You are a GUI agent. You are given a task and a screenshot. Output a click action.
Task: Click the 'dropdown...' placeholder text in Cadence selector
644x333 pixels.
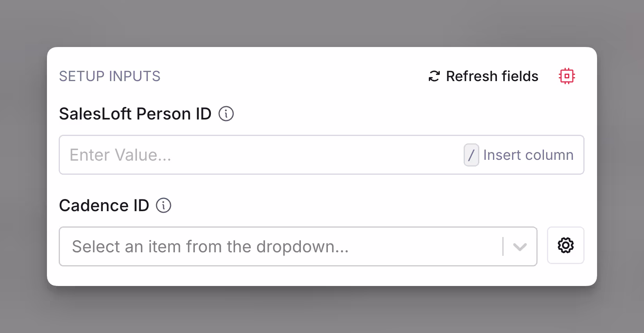[x=302, y=247]
